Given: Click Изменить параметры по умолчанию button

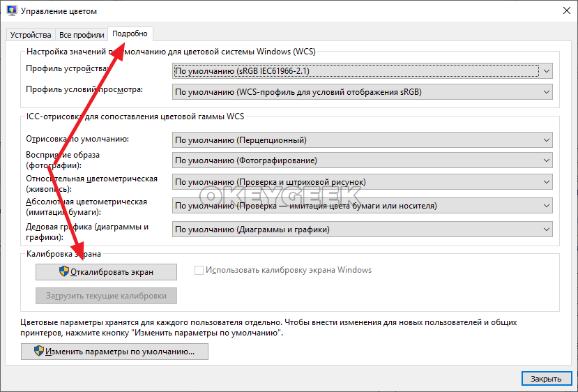Looking at the screenshot, I should click(x=115, y=352).
